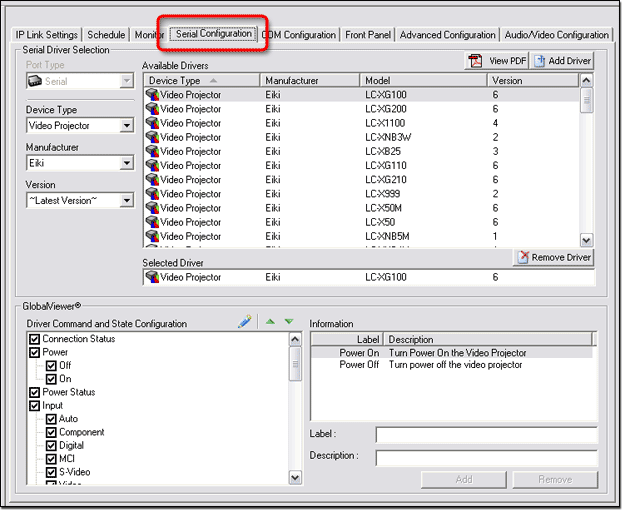Toggle the Power Status checkbox

35,393
